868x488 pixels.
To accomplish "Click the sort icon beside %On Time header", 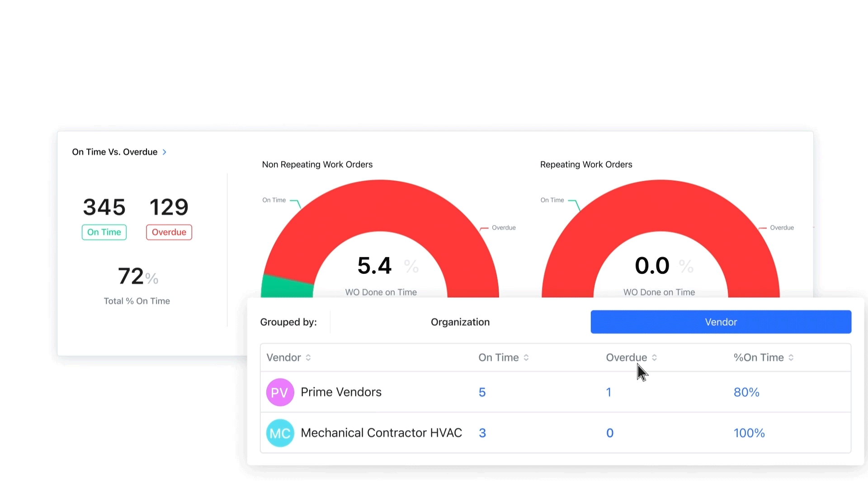I will point(791,357).
